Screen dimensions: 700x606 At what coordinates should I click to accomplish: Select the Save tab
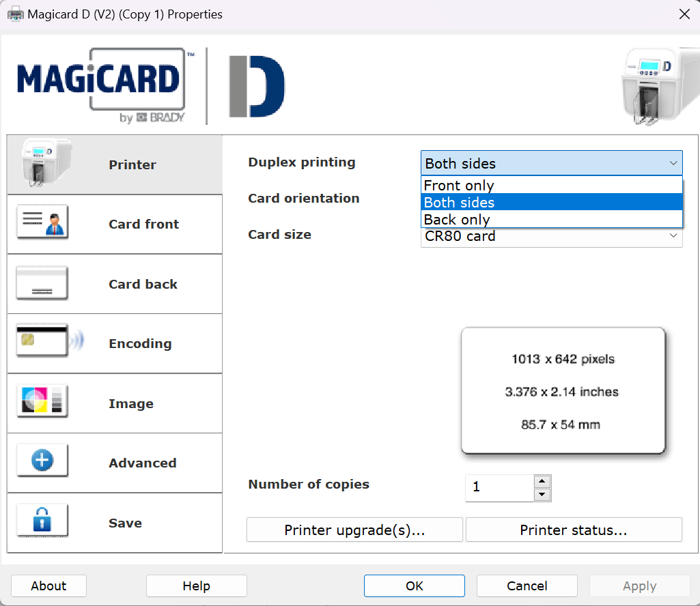[115, 523]
